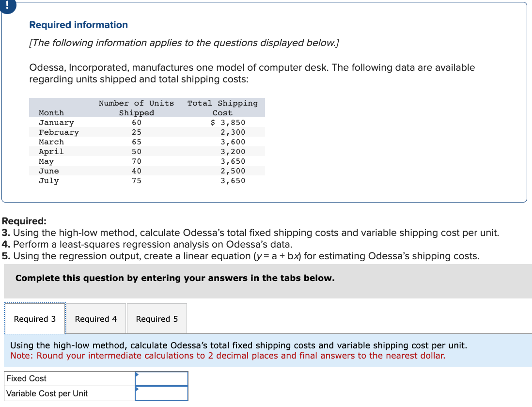Viewport: 532px width, 407px height.
Task: Click the Variable Cost per Unit row label
Action: click(47, 393)
